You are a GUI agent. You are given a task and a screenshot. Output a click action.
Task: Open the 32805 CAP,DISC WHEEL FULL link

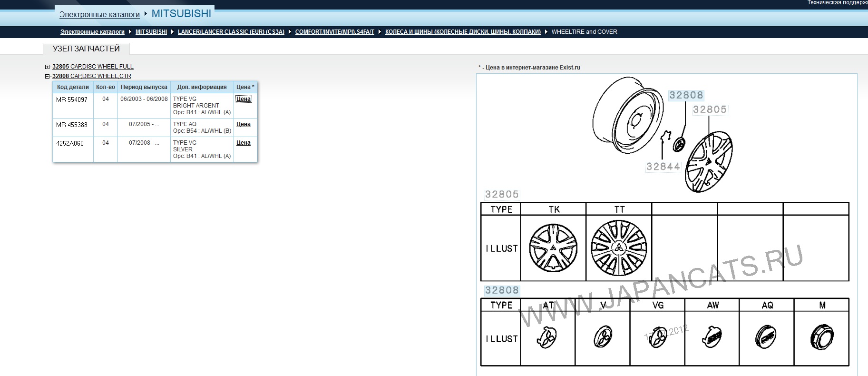tap(93, 67)
